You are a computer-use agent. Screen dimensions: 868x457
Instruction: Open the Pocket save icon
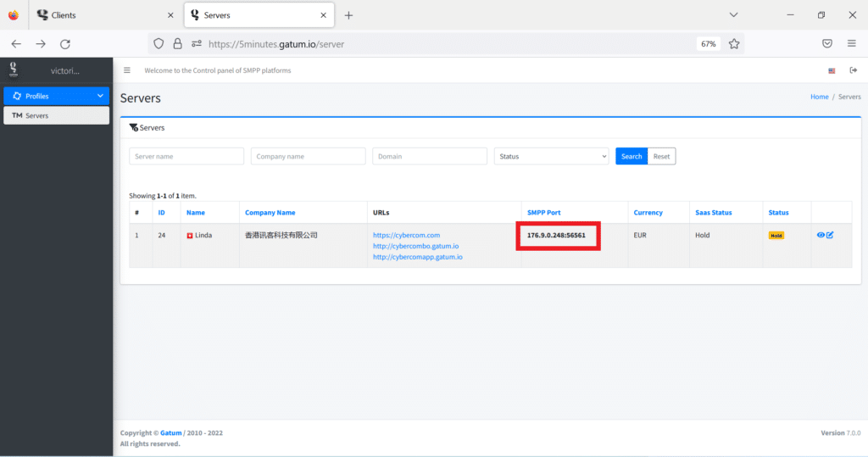827,44
